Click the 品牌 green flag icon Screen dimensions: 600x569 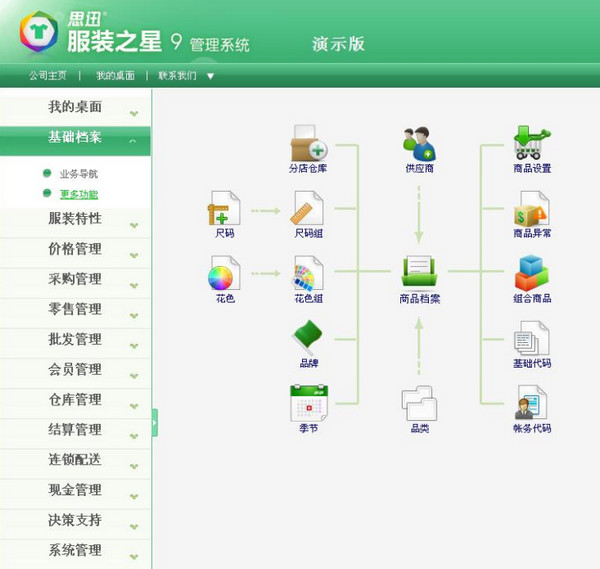coord(308,337)
